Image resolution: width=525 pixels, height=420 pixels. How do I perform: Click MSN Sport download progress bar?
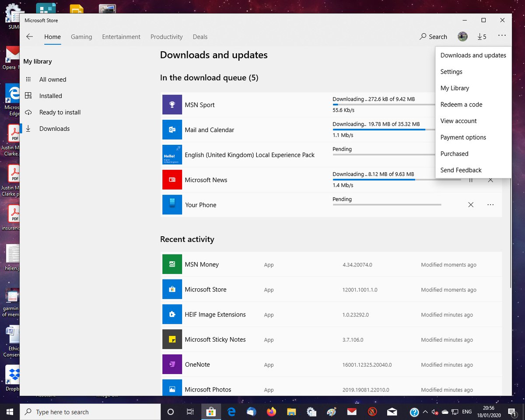tap(384, 105)
